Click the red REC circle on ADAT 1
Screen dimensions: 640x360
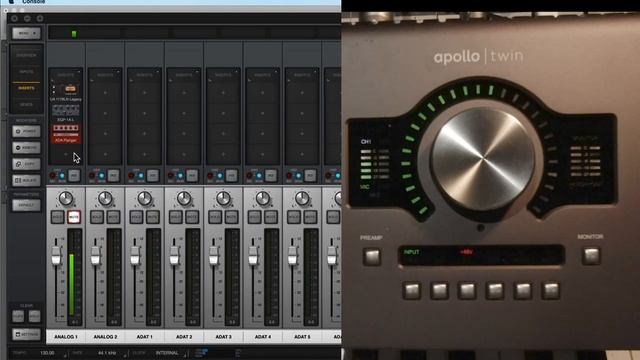[131, 176]
